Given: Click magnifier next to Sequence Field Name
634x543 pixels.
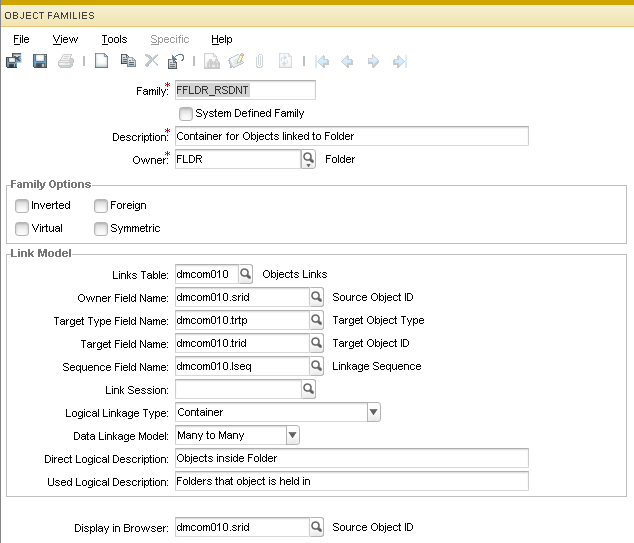Looking at the screenshot, I should (x=316, y=366).
